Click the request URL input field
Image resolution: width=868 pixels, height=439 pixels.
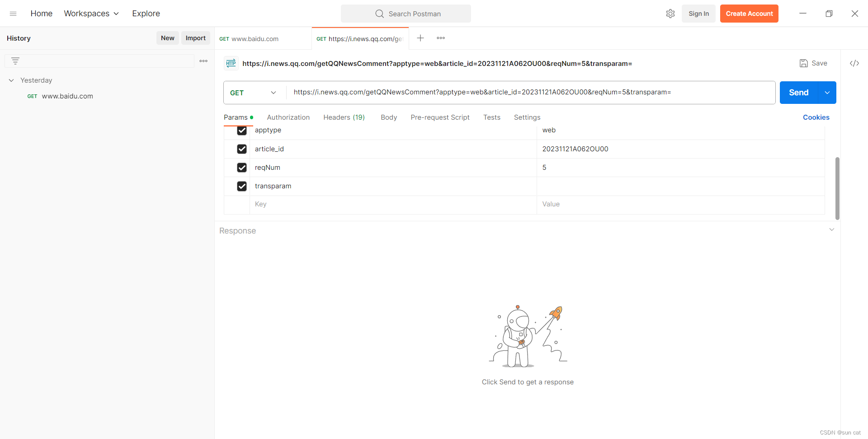coord(531,93)
